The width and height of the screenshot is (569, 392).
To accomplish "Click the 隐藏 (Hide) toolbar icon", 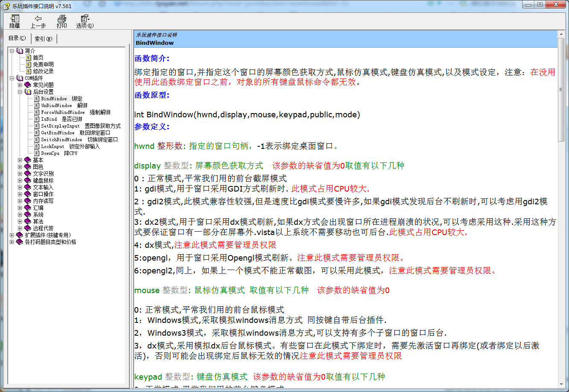I will (x=15, y=18).
